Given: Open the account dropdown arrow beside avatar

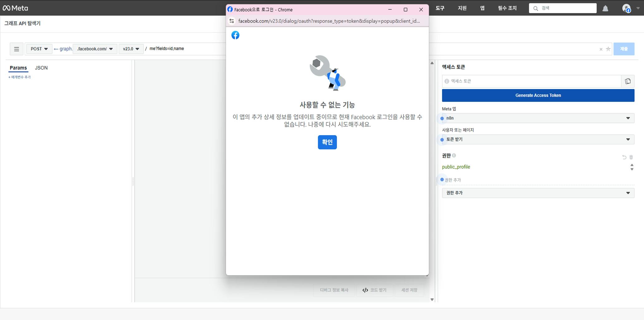Looking at the screenshot, I should click(638, 8).
